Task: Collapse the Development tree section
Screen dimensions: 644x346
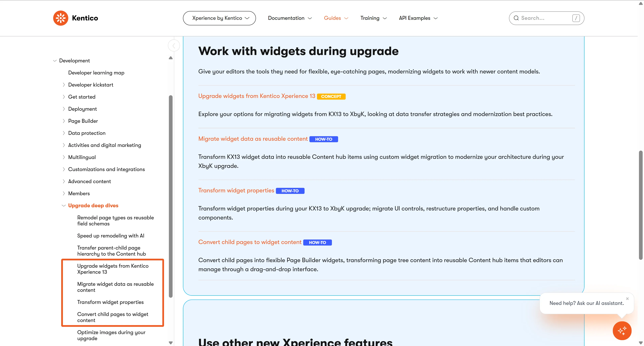Action: (x=55, y=61)
